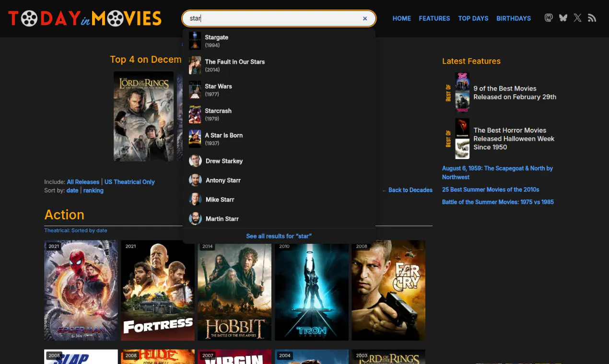This screenshot has width=609, height=364.
Task: Focus the search box containing "star"
Action: click(279, 19)
